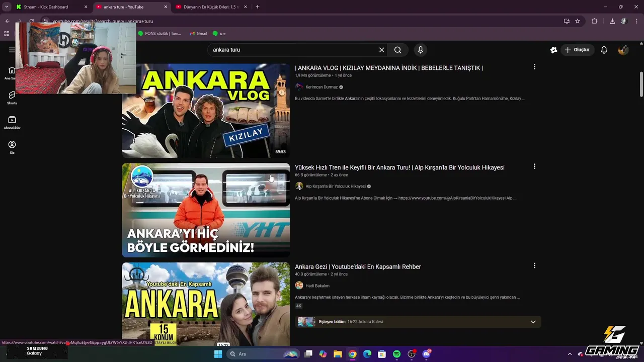Image resolution: width=644 pixels, height=362 pixels.
Task: Open Spotify from the taskbar
Action: (396, 354)
